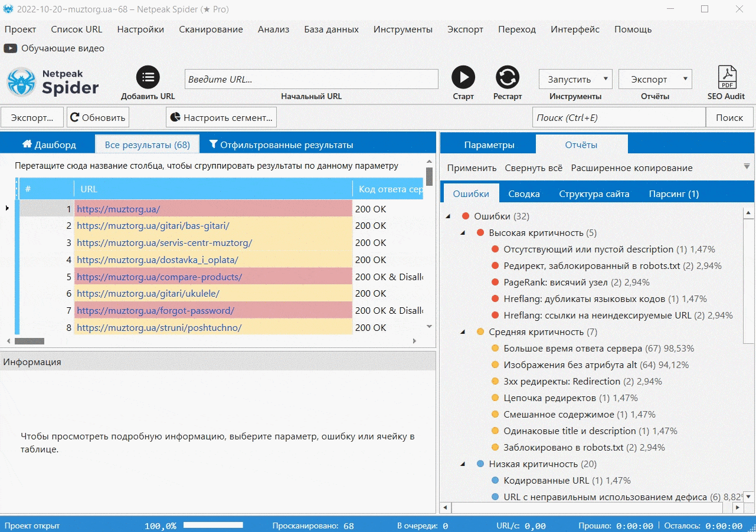Open the Filtered results tab with funnel
Screen dimensions: 756x532
tap(281, 145)
